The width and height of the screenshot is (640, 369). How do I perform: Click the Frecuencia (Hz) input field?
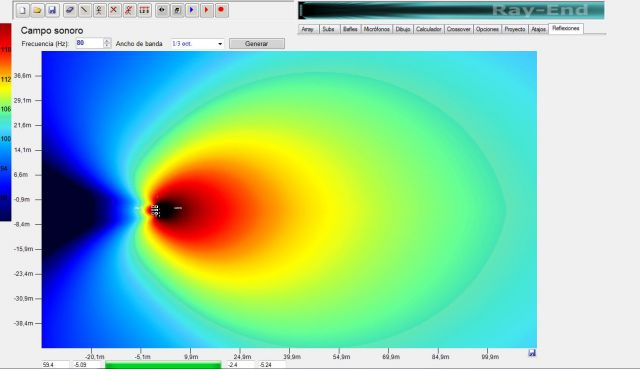(89, 43)
